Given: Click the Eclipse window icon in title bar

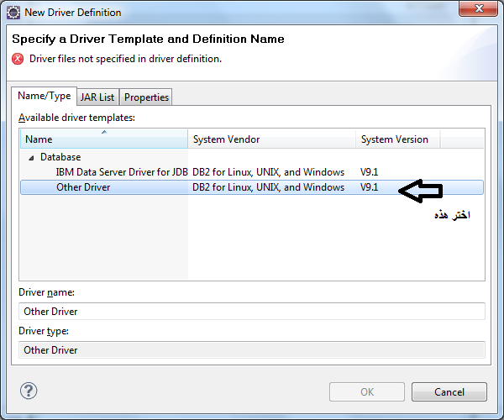Looking at the screenshot, I should pyautogui.click(x=13, y=13).
